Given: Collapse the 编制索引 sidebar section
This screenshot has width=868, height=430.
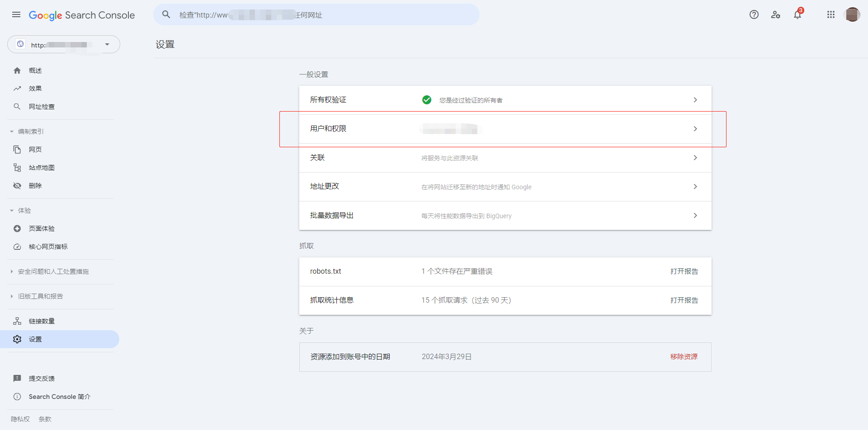Looking at the screenshot, I should coord(12,131).
